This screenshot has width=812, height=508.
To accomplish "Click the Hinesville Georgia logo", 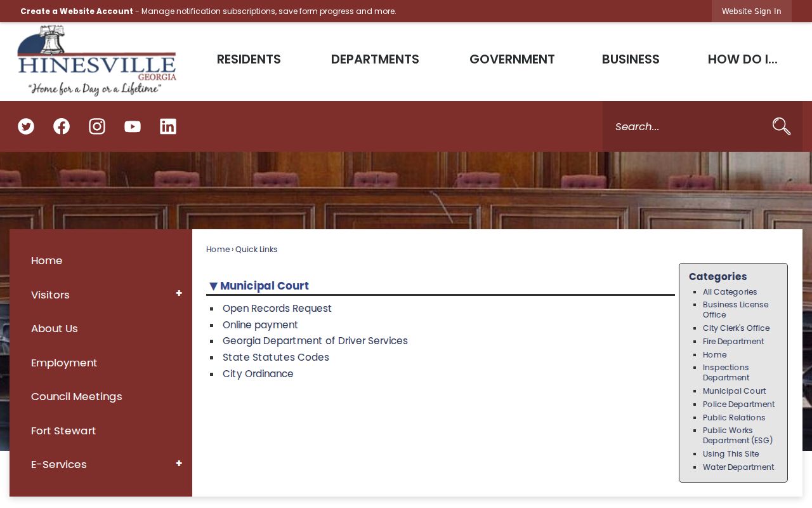I will point(96,61).
